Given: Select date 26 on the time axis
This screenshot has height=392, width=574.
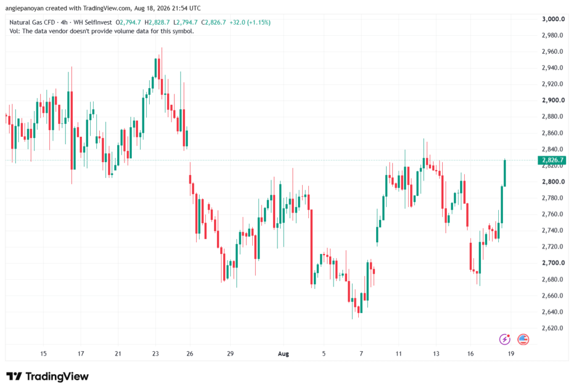Looking at the screenshot, I should pyautogui.click(x=189, y=353).
